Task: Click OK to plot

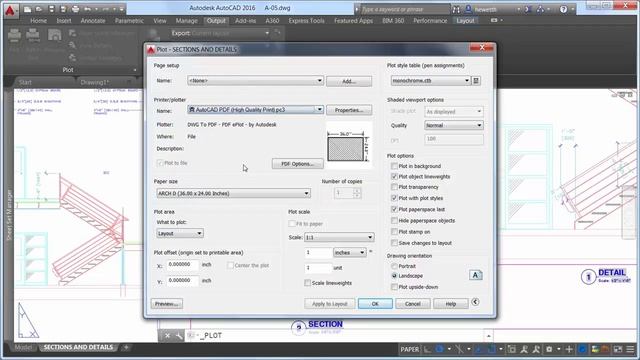Action: click(x=375, y=304)
